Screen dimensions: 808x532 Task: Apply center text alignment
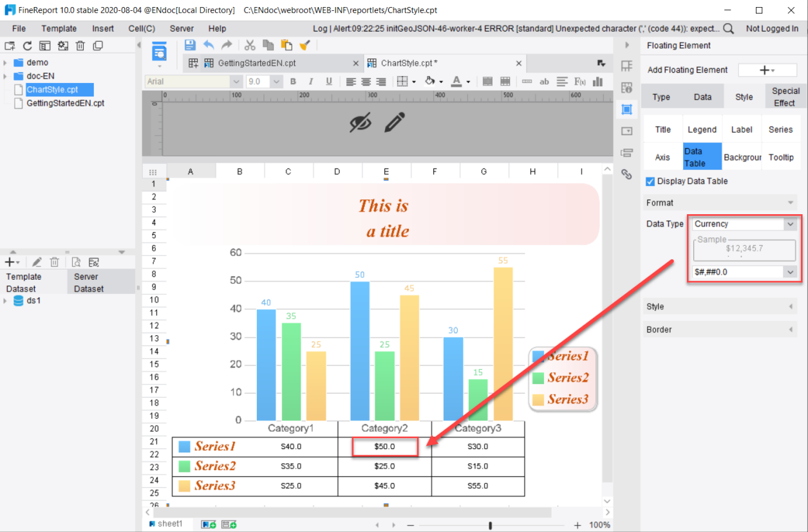point(366,82)
